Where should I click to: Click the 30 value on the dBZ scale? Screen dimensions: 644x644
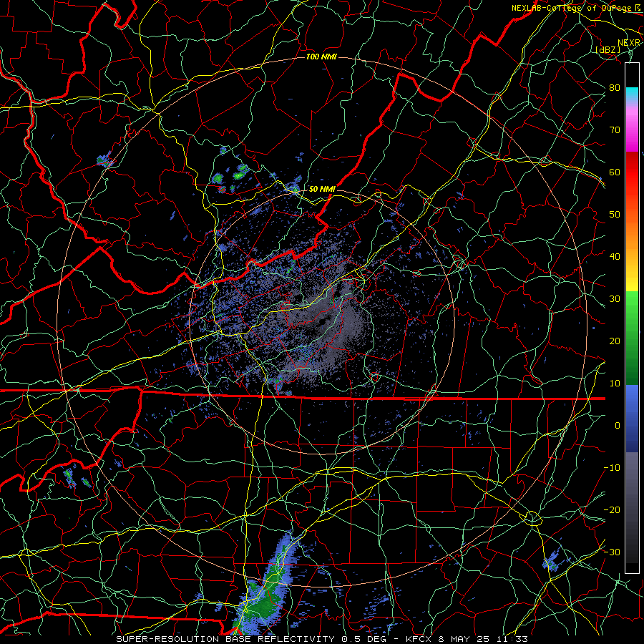pos(615,299)
